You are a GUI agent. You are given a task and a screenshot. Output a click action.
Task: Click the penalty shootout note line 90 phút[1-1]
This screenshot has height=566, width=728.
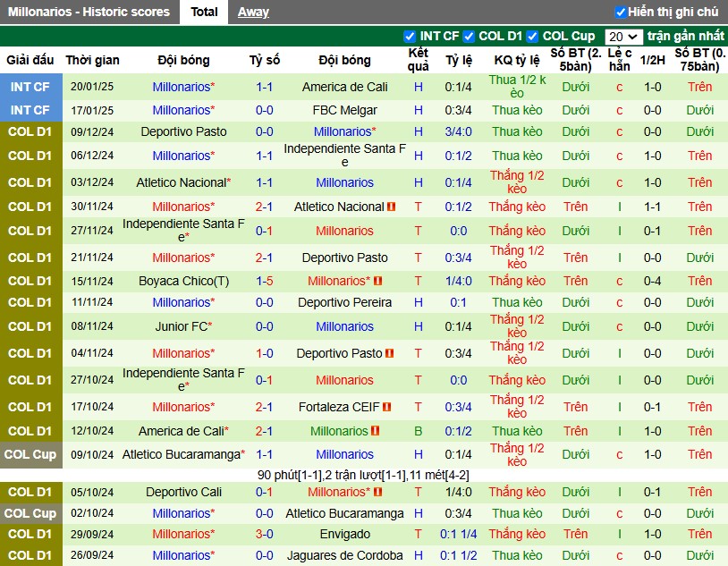[x=363, y=475]
